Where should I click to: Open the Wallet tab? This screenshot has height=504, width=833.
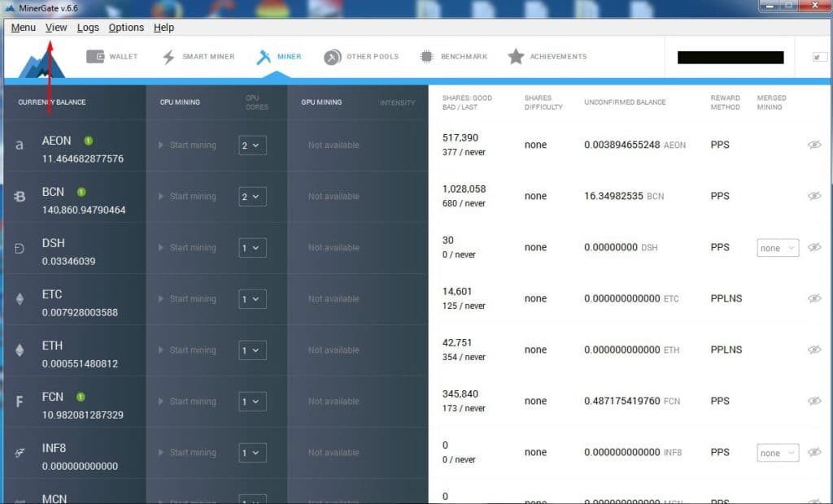coord(111,56)
